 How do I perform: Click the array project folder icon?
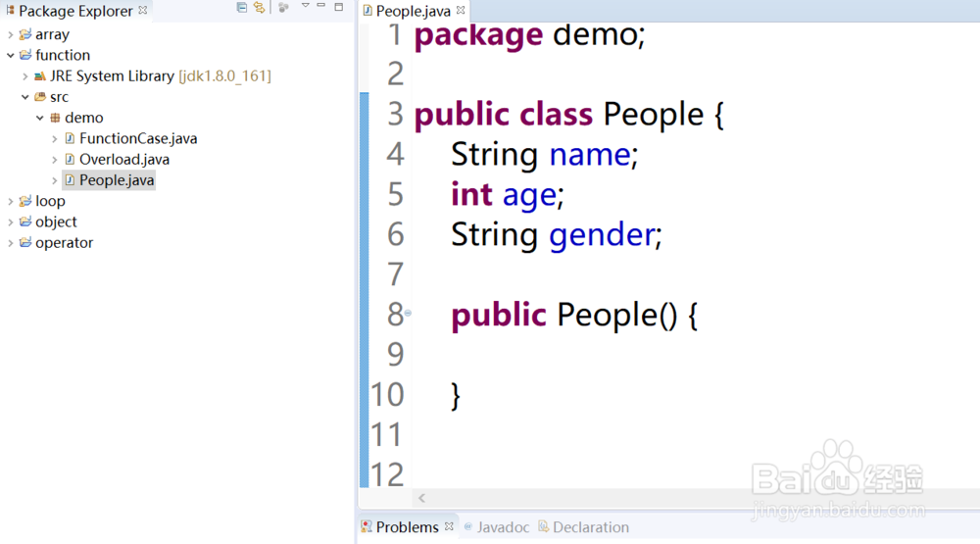[25, 33]
